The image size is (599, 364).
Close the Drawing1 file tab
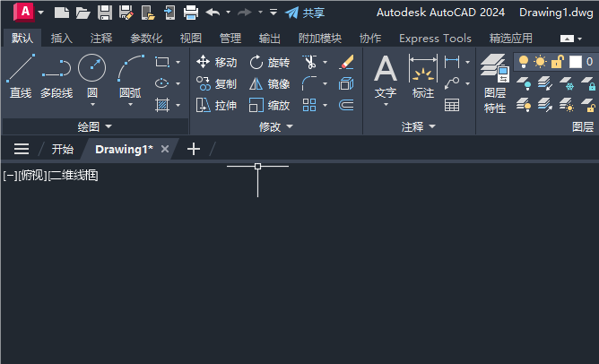click(x=165, y=149)
